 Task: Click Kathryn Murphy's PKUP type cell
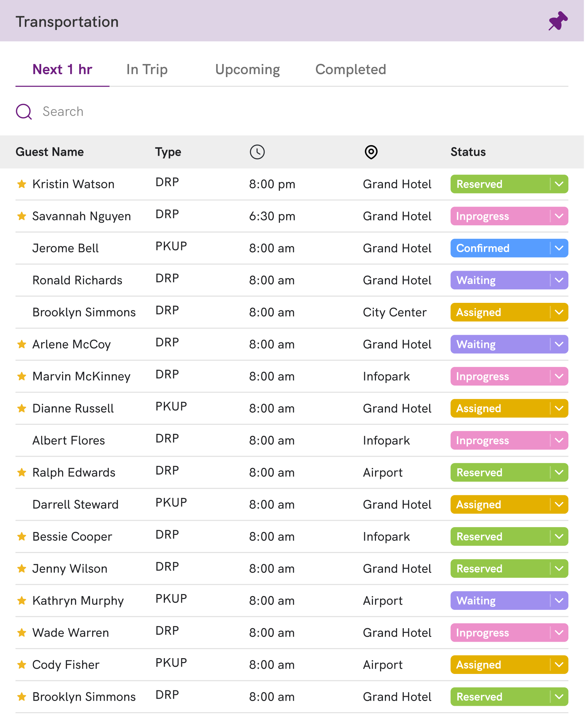click(x=171, y=599)
